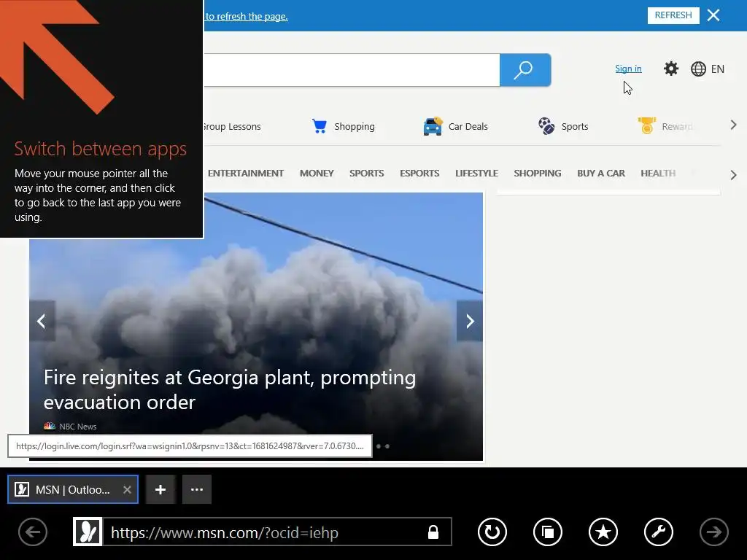Expand news categories with right chevron
The height and width of the screenshot is (560, 747).
(734, 175)
